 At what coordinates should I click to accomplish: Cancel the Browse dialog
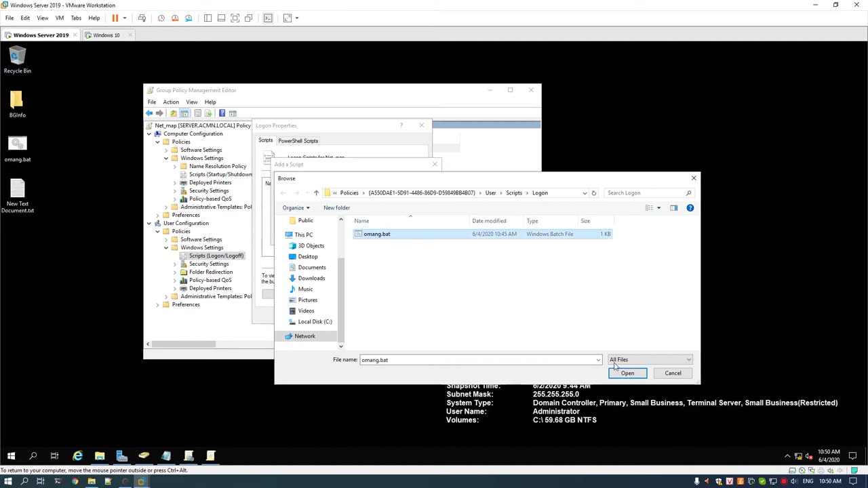(x=673, y=373)
